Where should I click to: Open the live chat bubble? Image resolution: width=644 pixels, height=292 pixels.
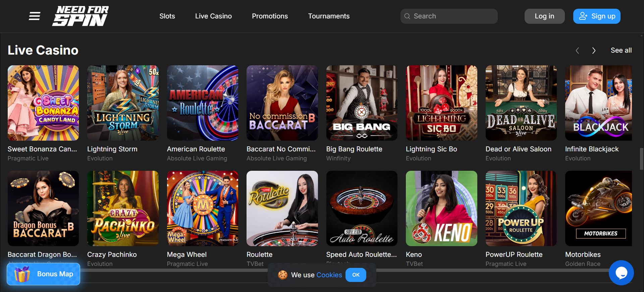(x=621, y=273)
